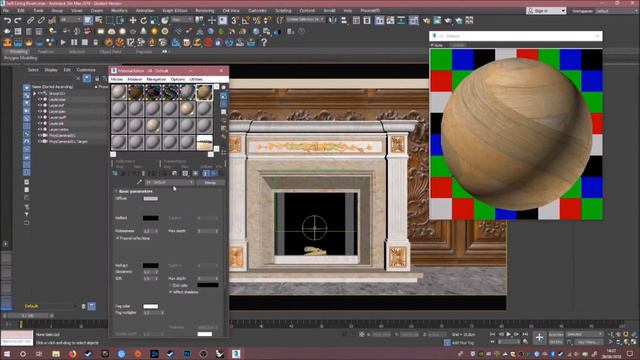Open Firefox from the Windows taskbar
Image resolution: width=640 pixels, height=360 pixels.
click(72, 353)
